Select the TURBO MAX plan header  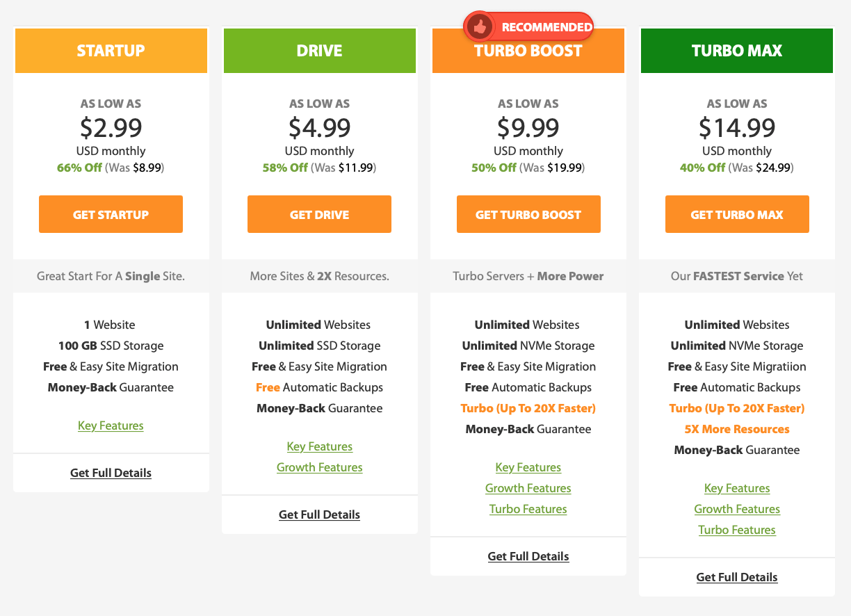(x=737, y=51)
